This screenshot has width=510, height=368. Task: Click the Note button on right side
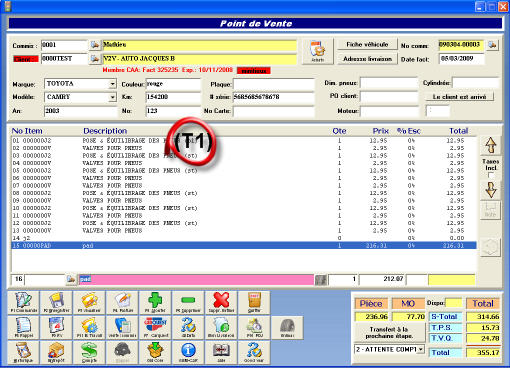click(x=490, y=211)
